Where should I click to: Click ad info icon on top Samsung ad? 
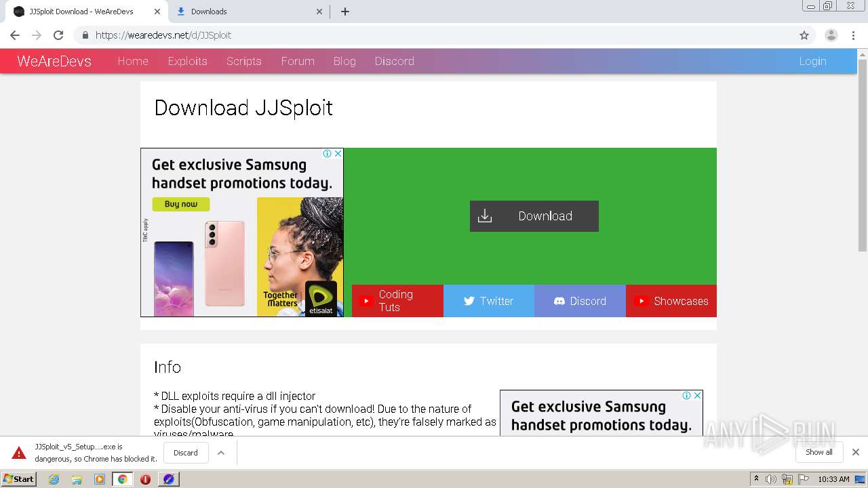tap(328, 154)
